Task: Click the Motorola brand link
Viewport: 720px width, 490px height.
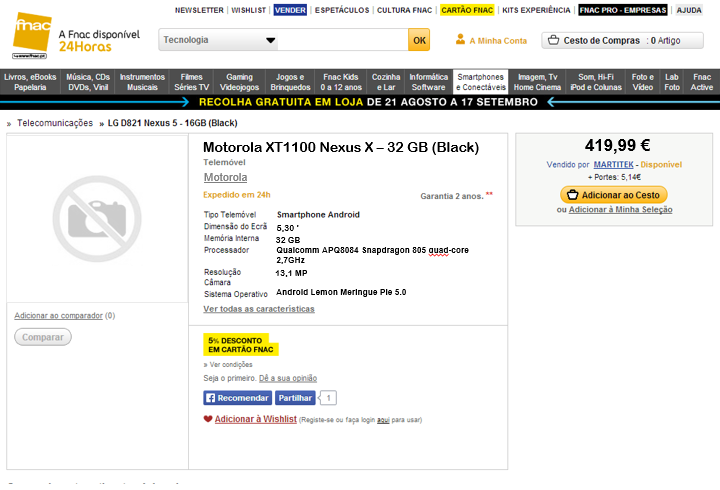Action: (225, 177)
